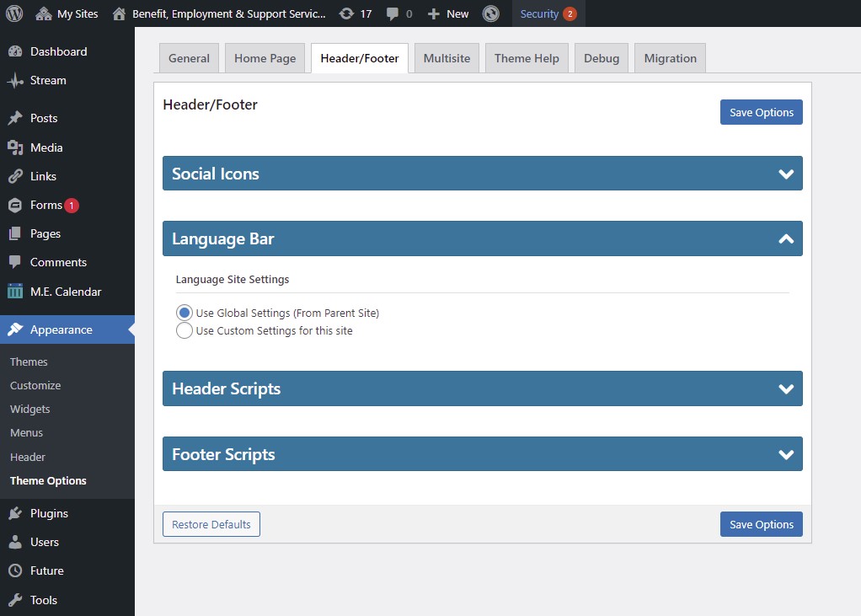Image resolution: width=861 pixels, height=616 pixels.
Task: Collapse the Language Bar section
Action: pyautogui.click(x=786, y=239)
